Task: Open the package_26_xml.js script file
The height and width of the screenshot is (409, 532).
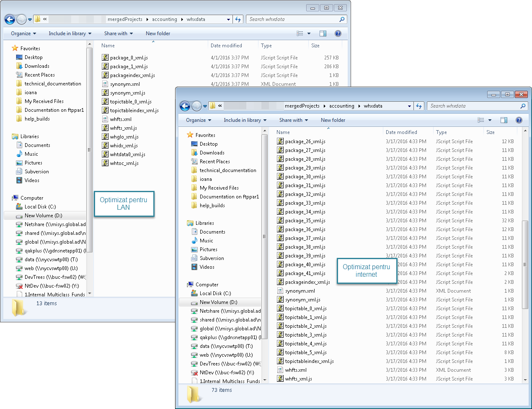Action: click(305, 141)
